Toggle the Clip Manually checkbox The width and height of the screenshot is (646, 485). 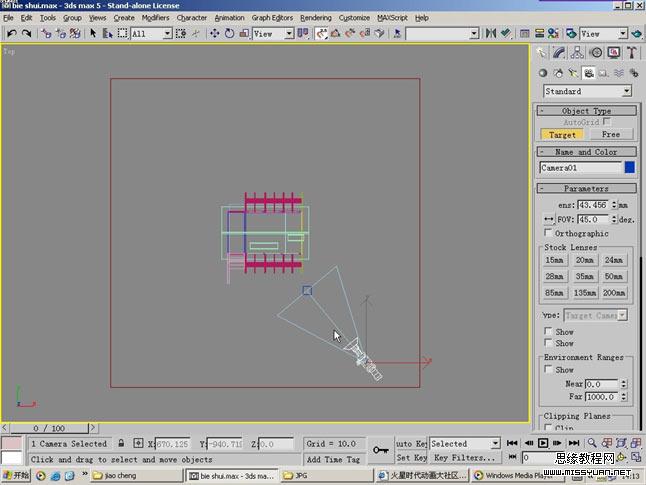pyautogui.click(x=548, y=427)
